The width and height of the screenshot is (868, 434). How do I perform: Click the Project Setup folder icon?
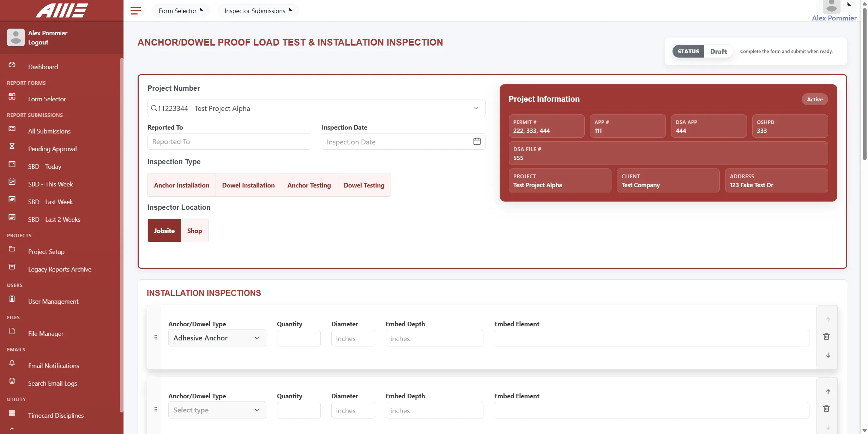(x=12, y=249)
